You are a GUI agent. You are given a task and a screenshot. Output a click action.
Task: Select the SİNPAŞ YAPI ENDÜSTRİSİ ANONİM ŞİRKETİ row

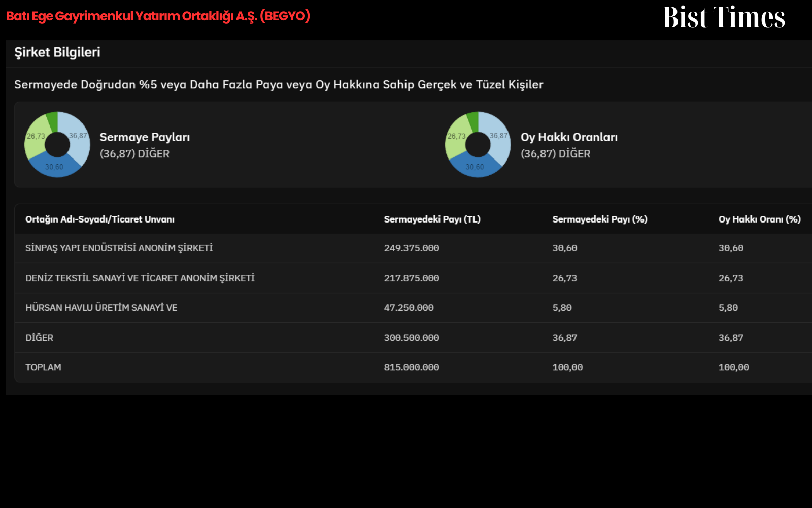pyautogui.click(x=413, y=248)
